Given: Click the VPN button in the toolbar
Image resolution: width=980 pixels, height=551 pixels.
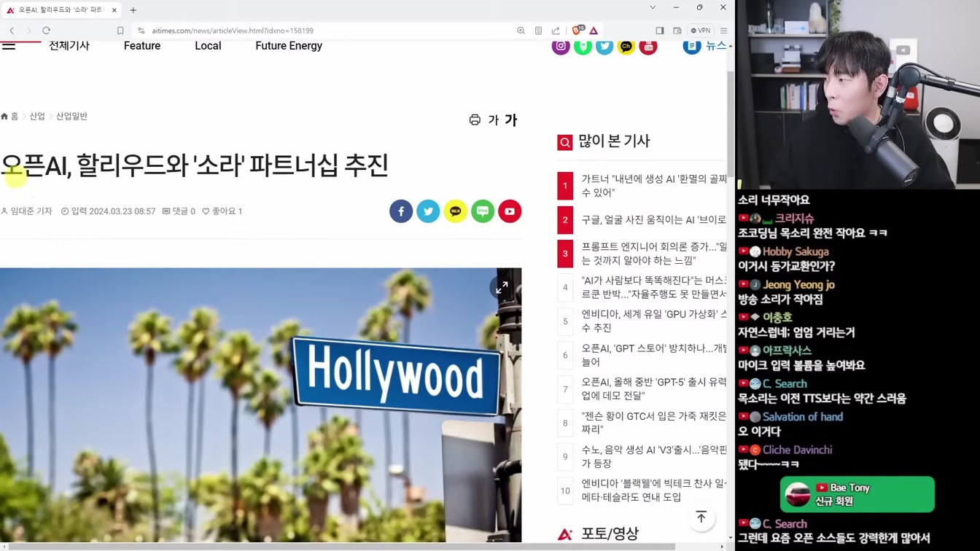Looking at the screenshot, I should coord(701,31).
